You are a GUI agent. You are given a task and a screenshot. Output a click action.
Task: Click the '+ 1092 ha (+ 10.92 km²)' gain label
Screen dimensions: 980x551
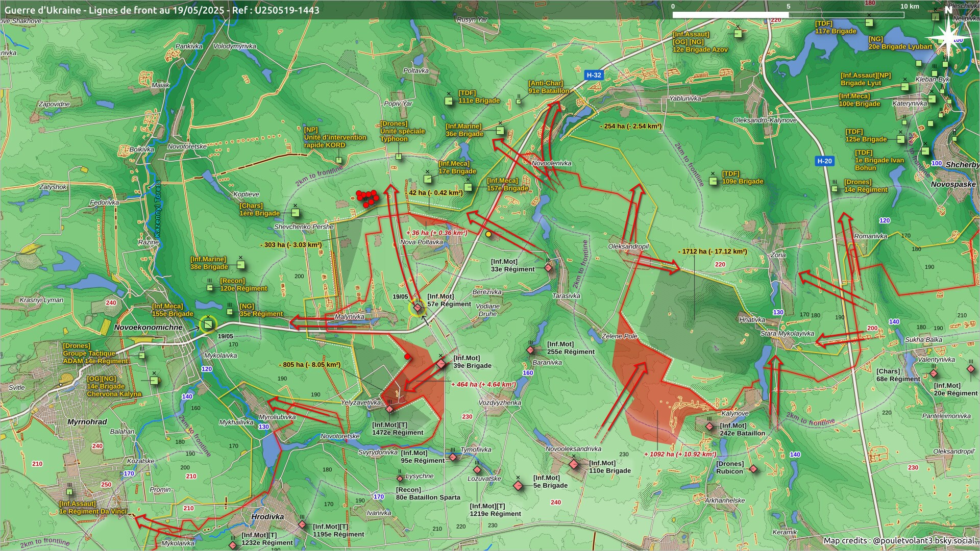[x=680, y=454]
